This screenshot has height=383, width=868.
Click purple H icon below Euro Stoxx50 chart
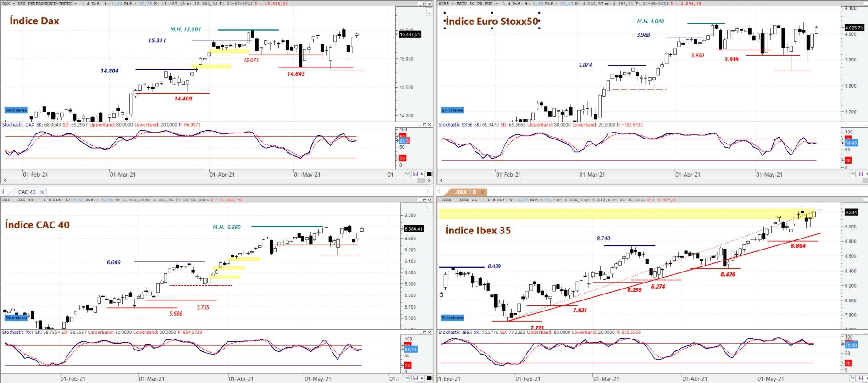click(861, 174)
